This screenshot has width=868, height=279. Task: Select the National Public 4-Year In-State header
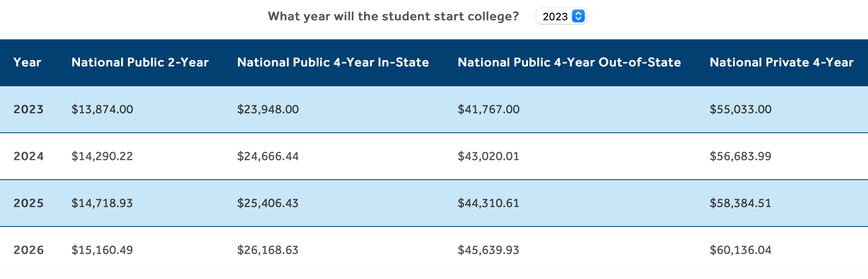pos(333,62)
